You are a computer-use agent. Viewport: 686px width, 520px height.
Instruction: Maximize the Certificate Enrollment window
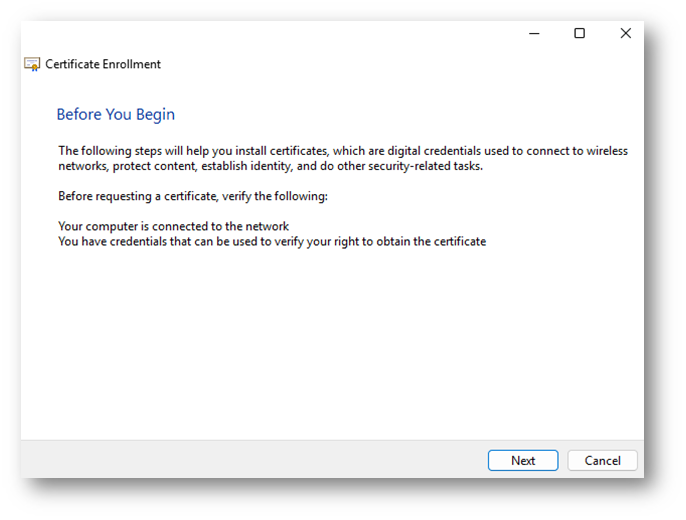click(x=579, y=33)
